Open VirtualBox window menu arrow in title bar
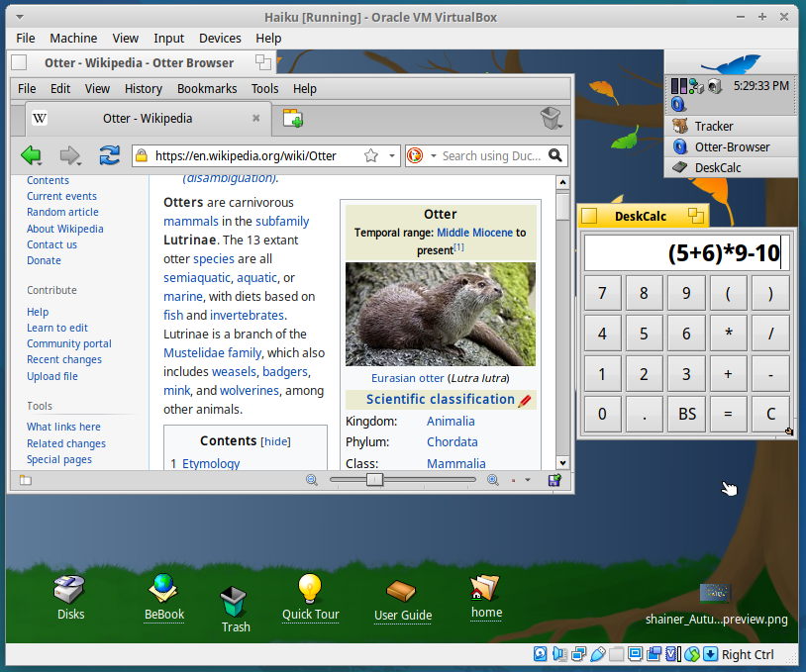This screenshot has width=806, height=672. pyautogui.click(x=20, y=17)
